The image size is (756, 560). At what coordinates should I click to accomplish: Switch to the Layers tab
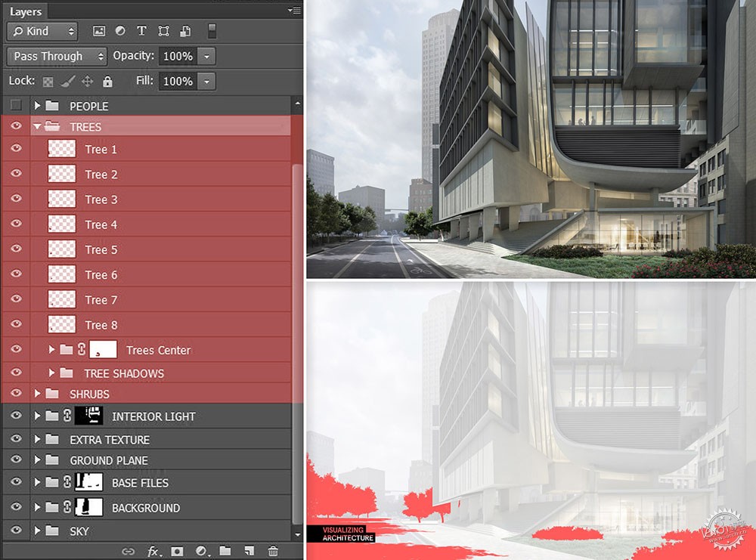coord(26,11)
